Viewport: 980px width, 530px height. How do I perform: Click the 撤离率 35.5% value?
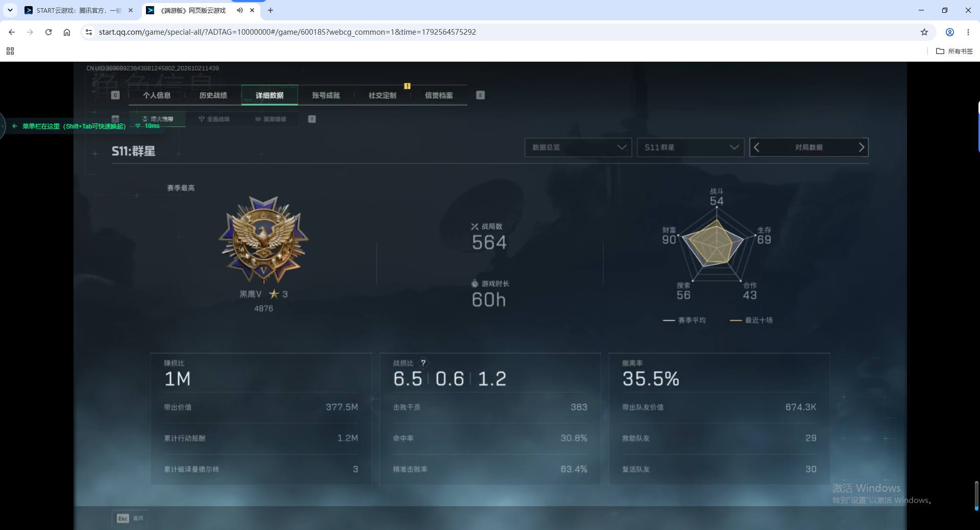coord(651,379)
